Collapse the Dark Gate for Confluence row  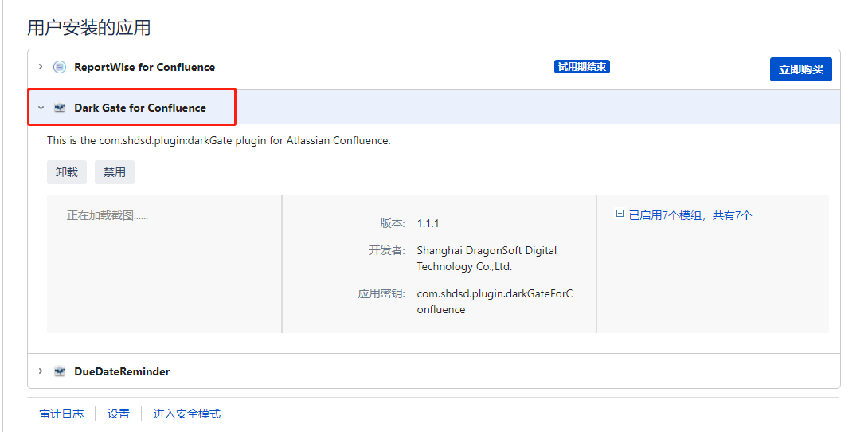[x=41, y=108]
